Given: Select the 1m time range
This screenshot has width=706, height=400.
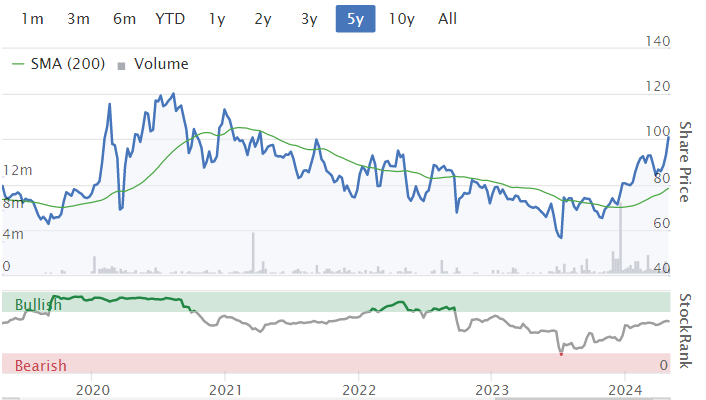Looking at the screenshot, I should tap(32, 19).
